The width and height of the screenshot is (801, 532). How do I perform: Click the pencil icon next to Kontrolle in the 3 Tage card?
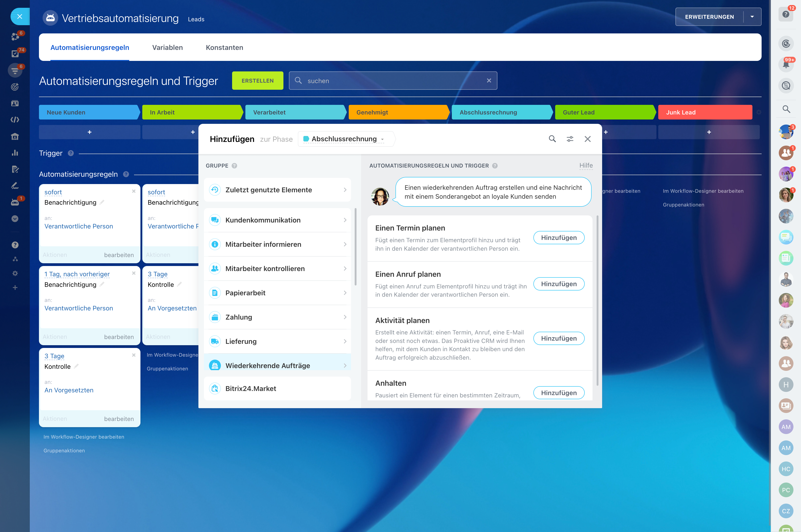76,366
